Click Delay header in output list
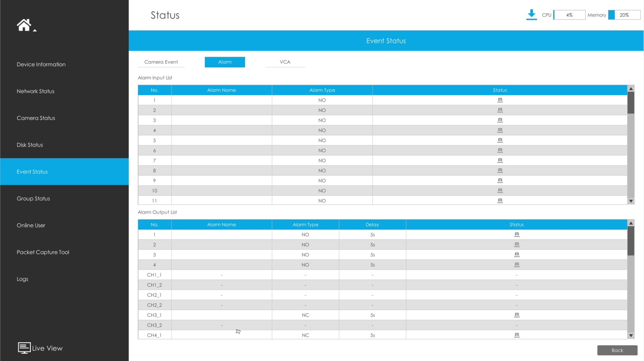The image size is (644, 361). tap(372, 225)
